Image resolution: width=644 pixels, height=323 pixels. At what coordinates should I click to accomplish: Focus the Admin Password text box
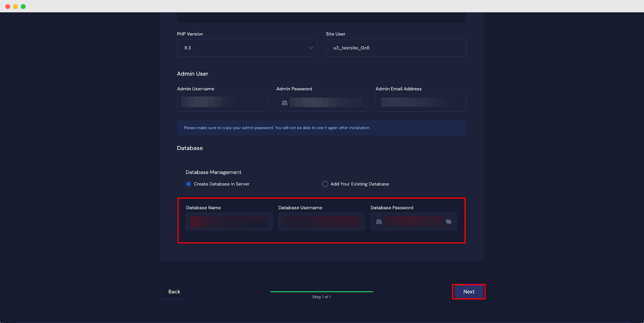(x=326, y=103)
